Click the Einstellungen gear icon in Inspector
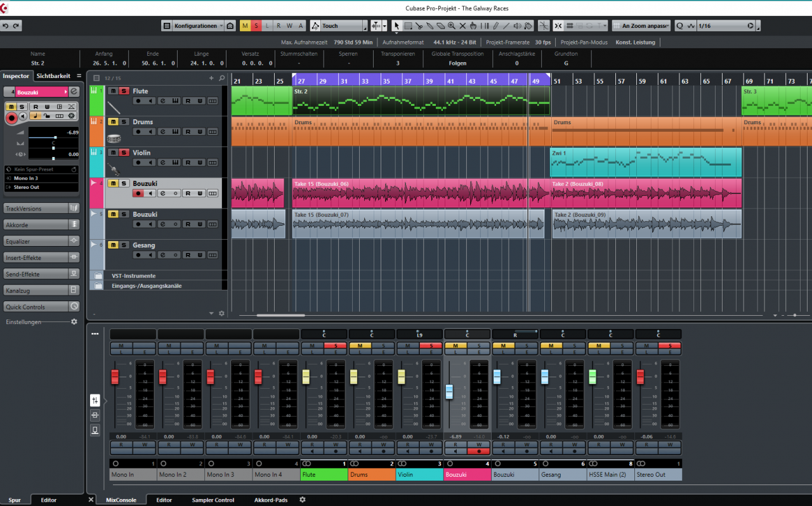 [x=74, y=322]
